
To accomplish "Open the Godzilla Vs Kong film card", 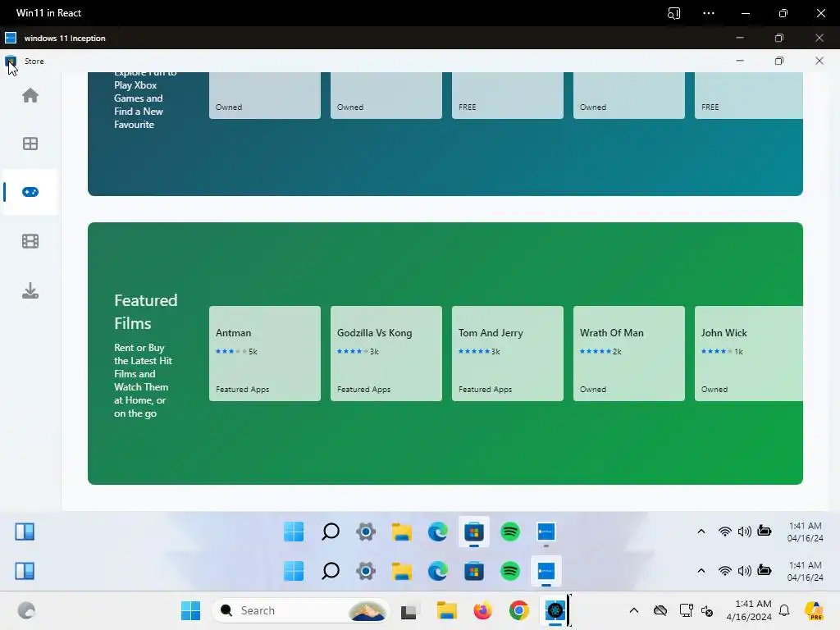I will pyautogui.click(x=386, y=354).
